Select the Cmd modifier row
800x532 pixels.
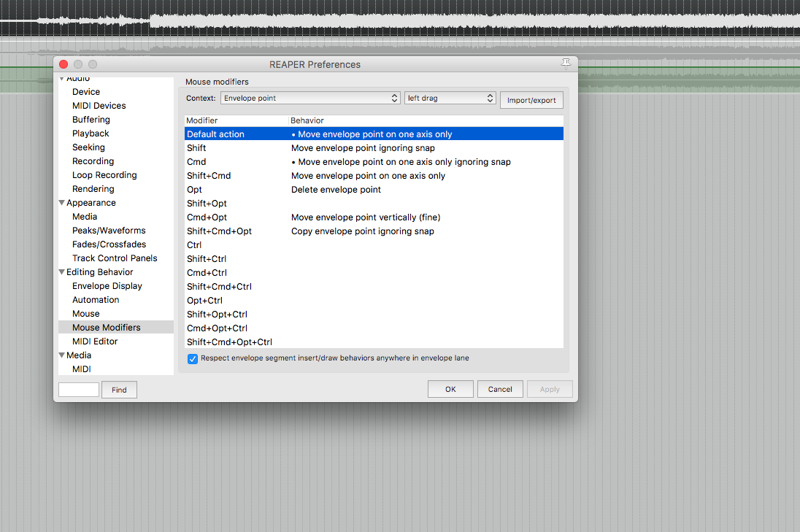tap(374, 162)
